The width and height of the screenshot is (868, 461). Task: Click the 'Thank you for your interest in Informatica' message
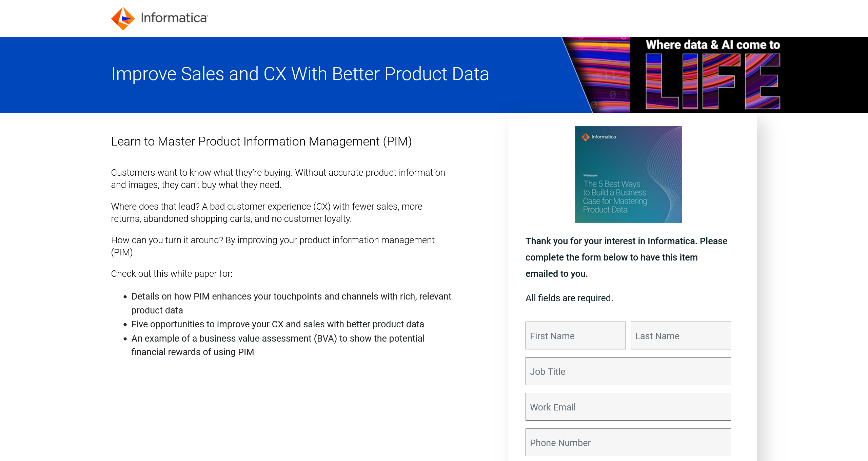click(x=627, y=257)
